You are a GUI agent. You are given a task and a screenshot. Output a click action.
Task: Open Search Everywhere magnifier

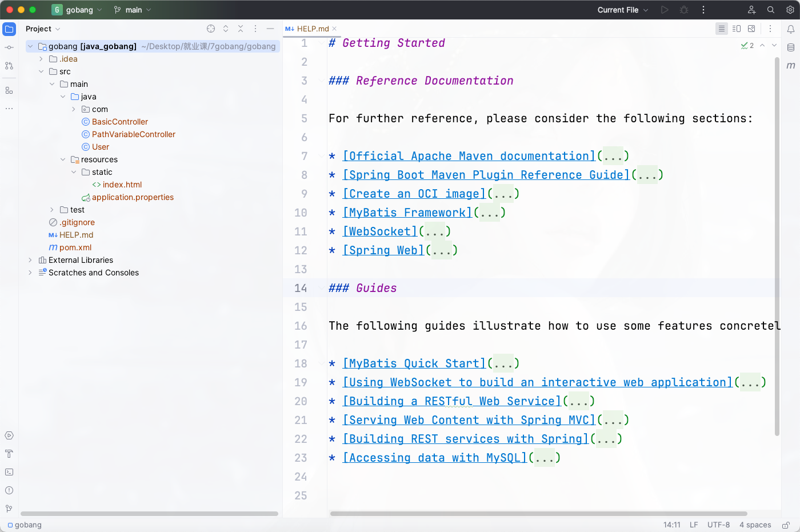pos(771,10)
